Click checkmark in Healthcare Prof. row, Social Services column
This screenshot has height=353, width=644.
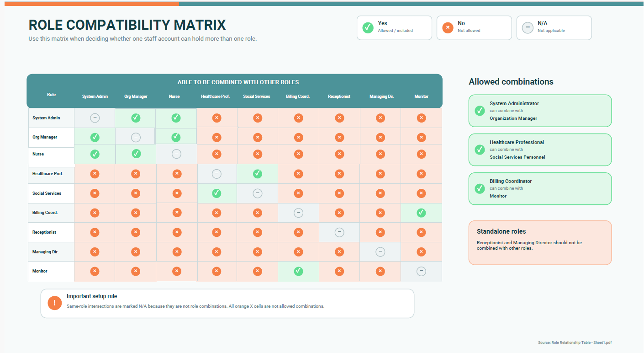(x=258, y=174)
